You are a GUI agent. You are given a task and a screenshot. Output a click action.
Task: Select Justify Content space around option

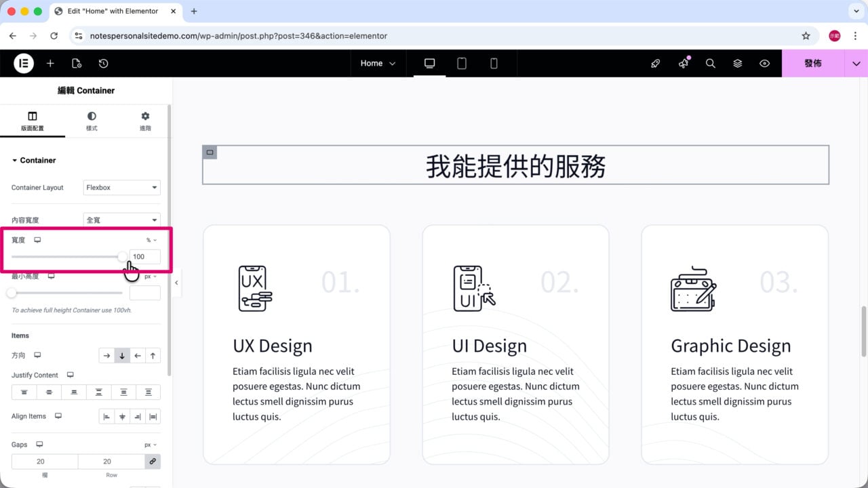point(123,392)
